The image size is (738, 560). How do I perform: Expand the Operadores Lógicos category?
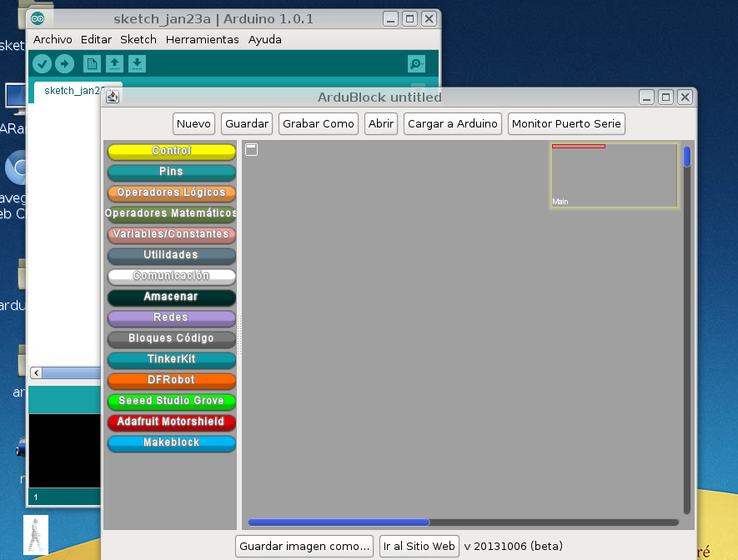(171, 192)
